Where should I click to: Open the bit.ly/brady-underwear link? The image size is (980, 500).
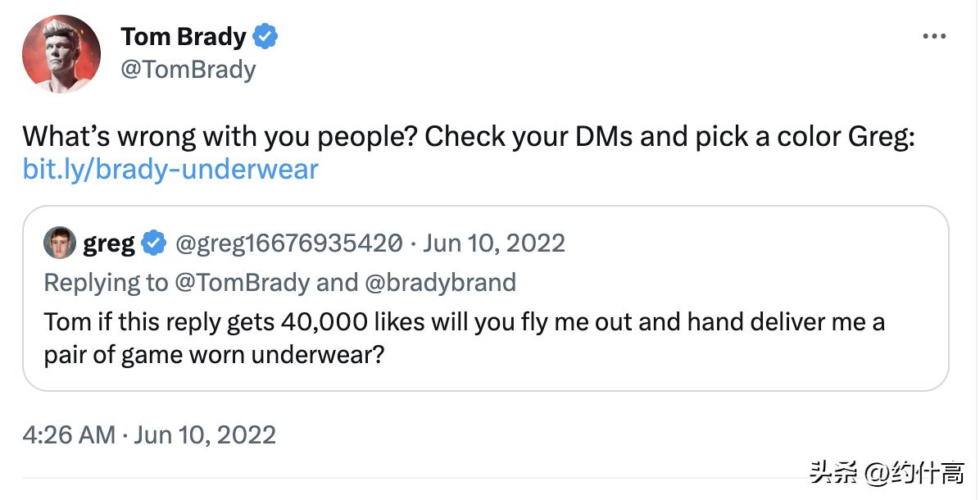pos(170,169)
